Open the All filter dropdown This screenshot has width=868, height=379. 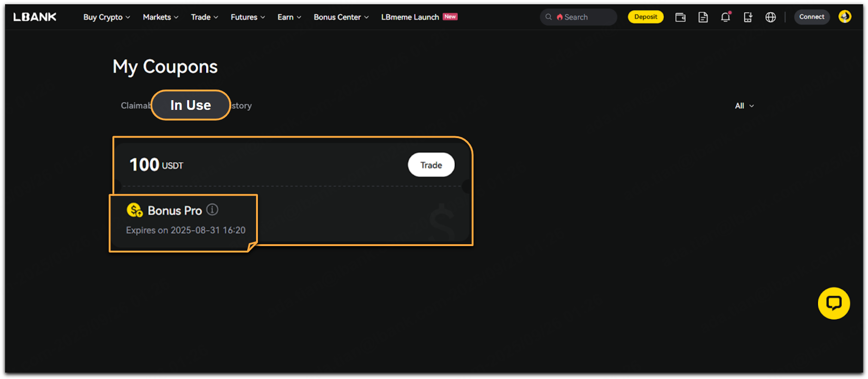click(744, 106)
